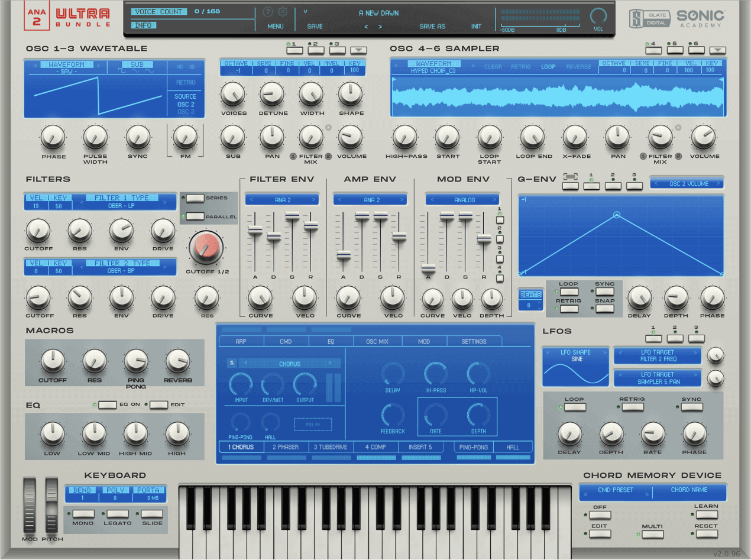
Task: Click the Amp Env Sustain slider
Action: pos(381,216)
